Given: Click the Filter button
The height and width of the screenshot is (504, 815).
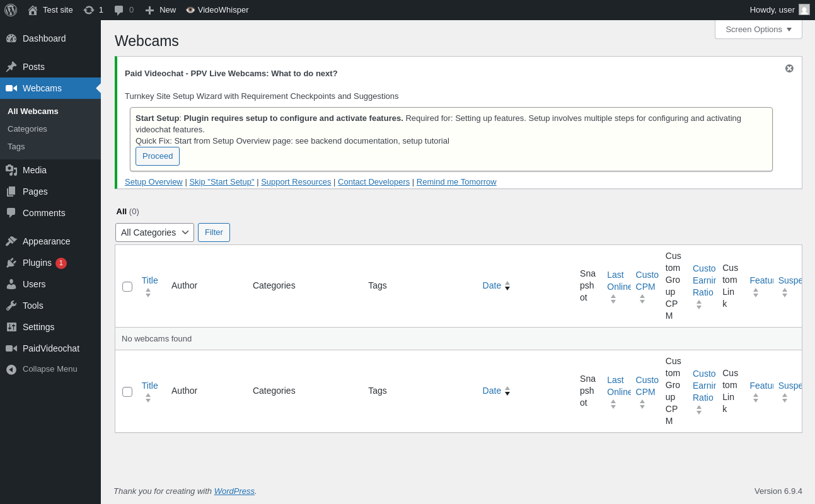Looking at the screenshot, I should [214, 232].
